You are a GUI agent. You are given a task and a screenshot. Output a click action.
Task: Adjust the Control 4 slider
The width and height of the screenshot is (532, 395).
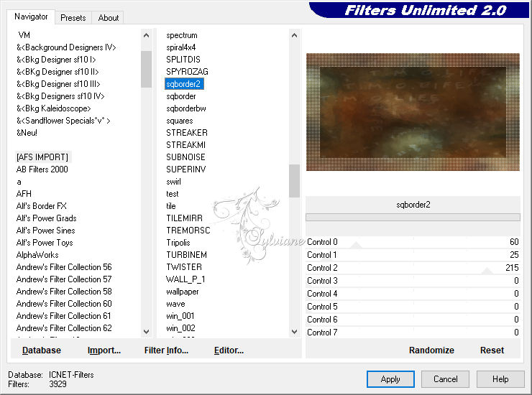(413, 294)
